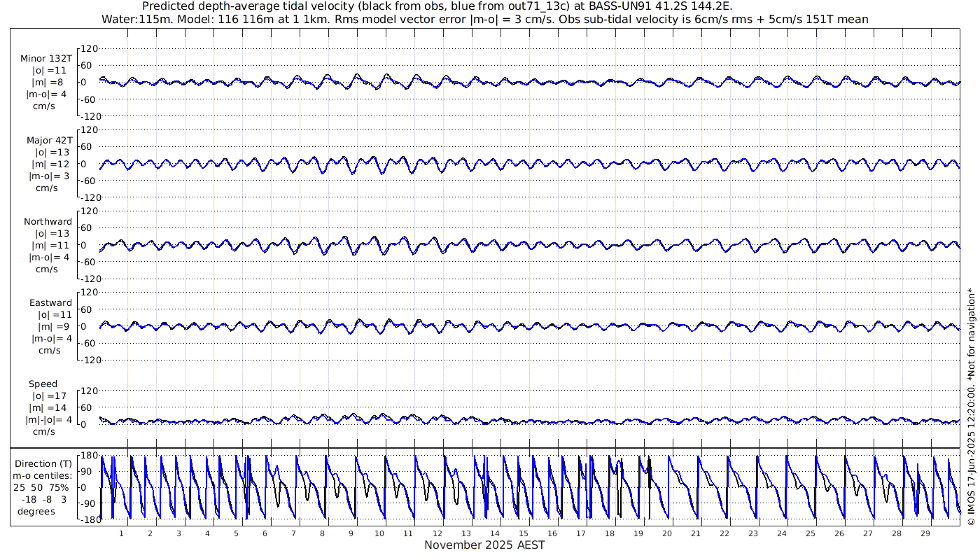Click x-axis day tick label '1'
Viewport: 980px width, 560px height.
(x=121, y=533)
